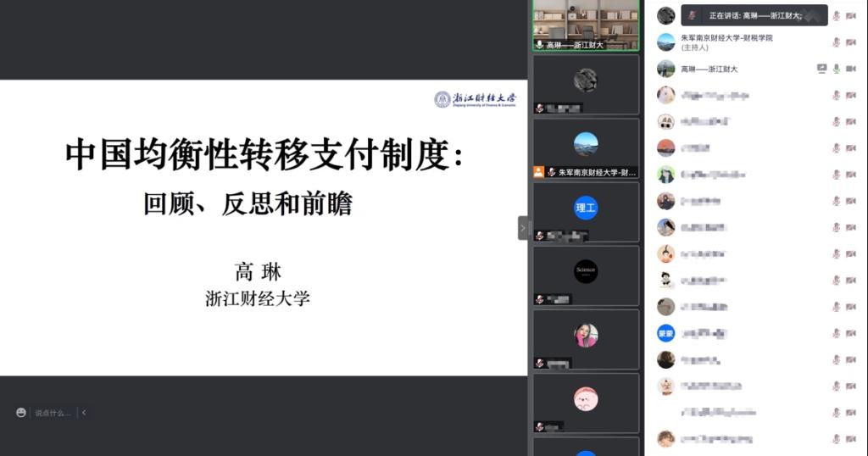Collapse the video thumbnail strip with arrow handle
Image resolution: width=868 pixels, height=456 pixels.
pos(523,228)
